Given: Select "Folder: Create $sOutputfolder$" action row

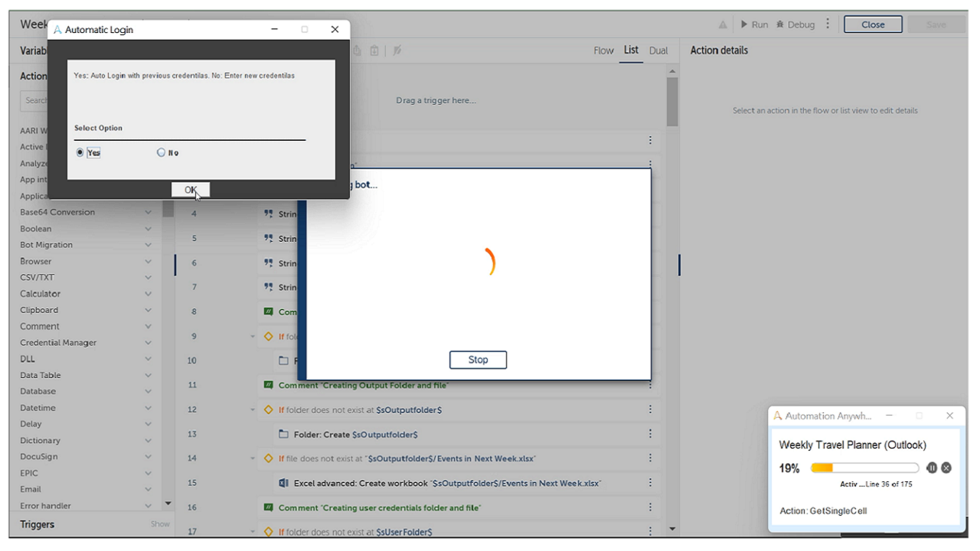Looking at the screenshot, I should click(x=457, y=434).
